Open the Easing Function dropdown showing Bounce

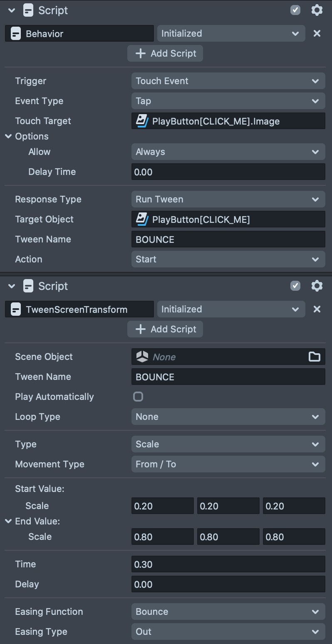pos(228,612)
